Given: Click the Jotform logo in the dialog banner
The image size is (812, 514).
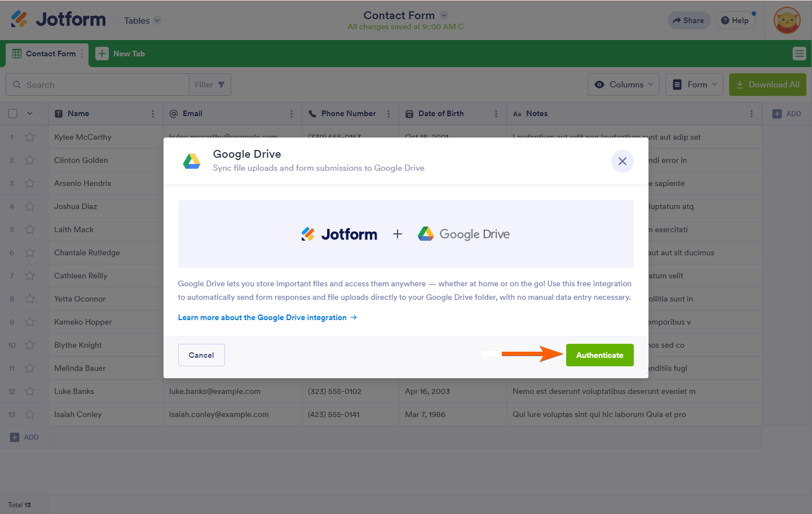Looking at the screenshot, I should 339,234.
